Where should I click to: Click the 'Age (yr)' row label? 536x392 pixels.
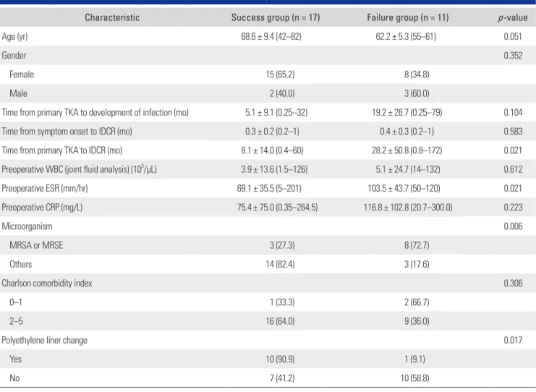(x=14, y=37)
